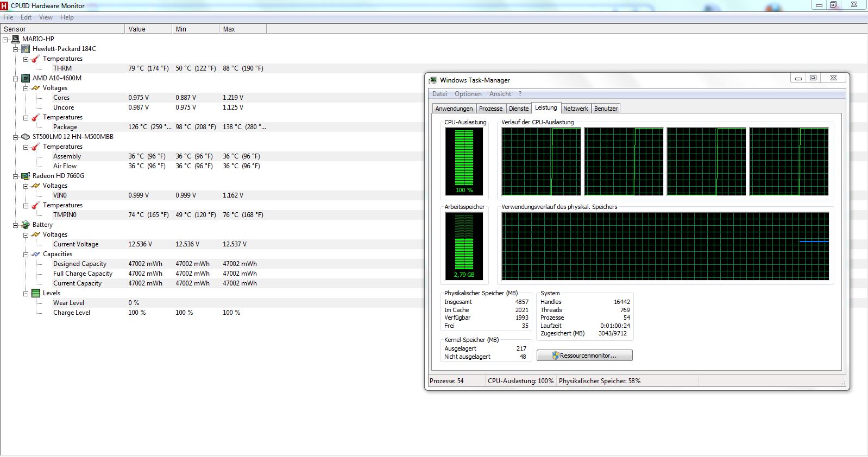This screenshot has height=457, width=868.
Task: Click voltage icon under Radeon HD 7660G Voltages
Action: click(x=36, y=186)
